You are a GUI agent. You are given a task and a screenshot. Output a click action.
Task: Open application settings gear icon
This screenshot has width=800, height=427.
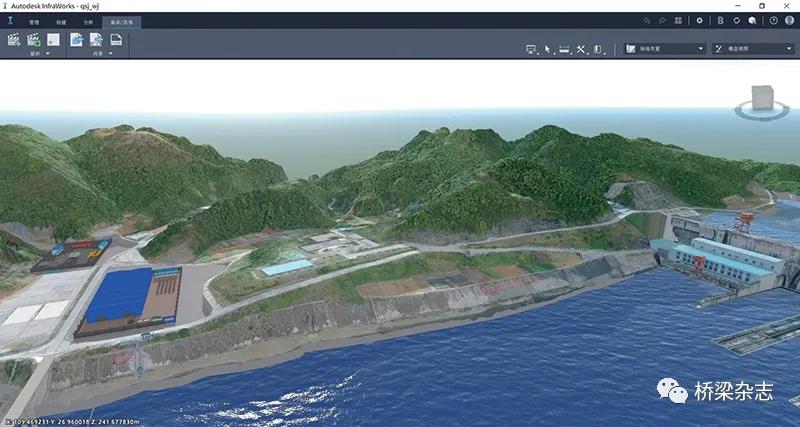tap(699, 20)
